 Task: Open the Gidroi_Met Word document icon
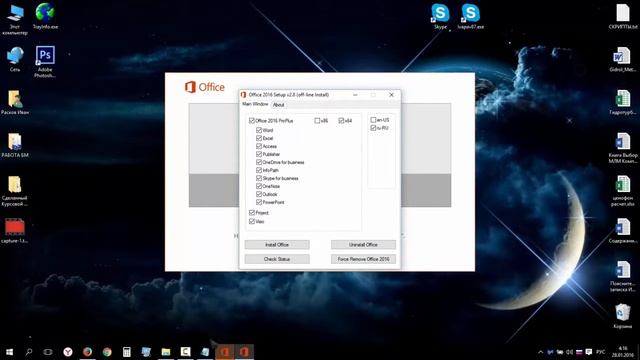(x=622, y=59)
